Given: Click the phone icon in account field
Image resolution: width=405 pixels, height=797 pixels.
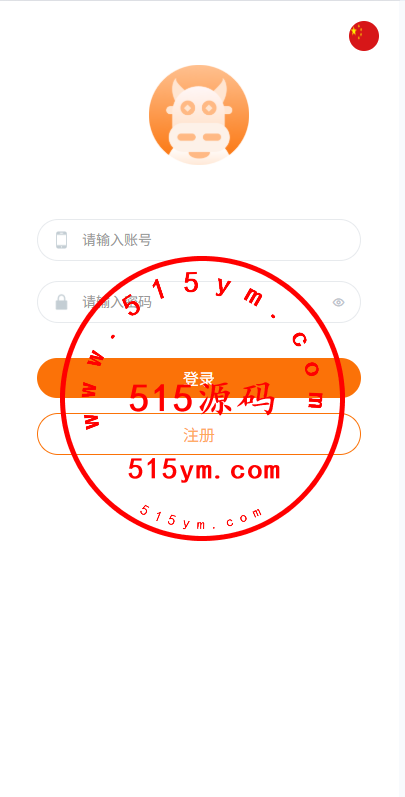Looking at the screenshot, I should pos(61,240).
